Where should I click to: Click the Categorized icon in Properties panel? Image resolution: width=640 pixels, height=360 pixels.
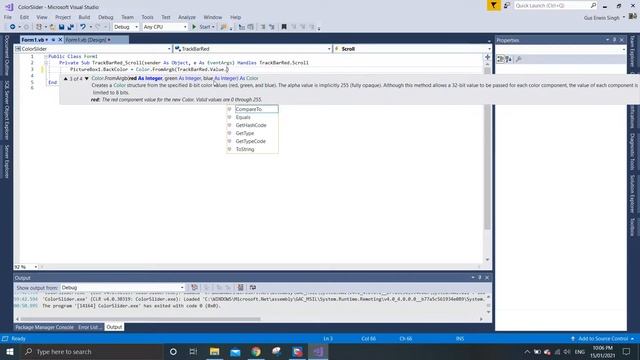click(x=500, y=60)
